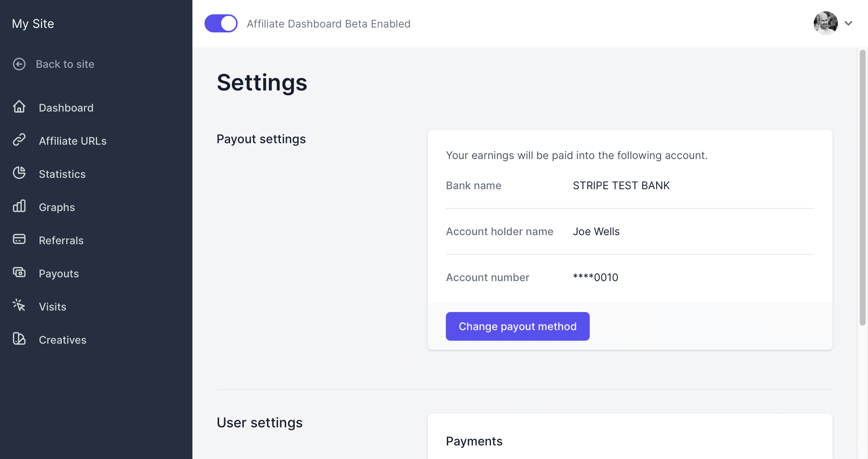This screenshot has width=868, height=459.
Task: Click the Graphs bar chart icon
Action: [x=19, y=206]
